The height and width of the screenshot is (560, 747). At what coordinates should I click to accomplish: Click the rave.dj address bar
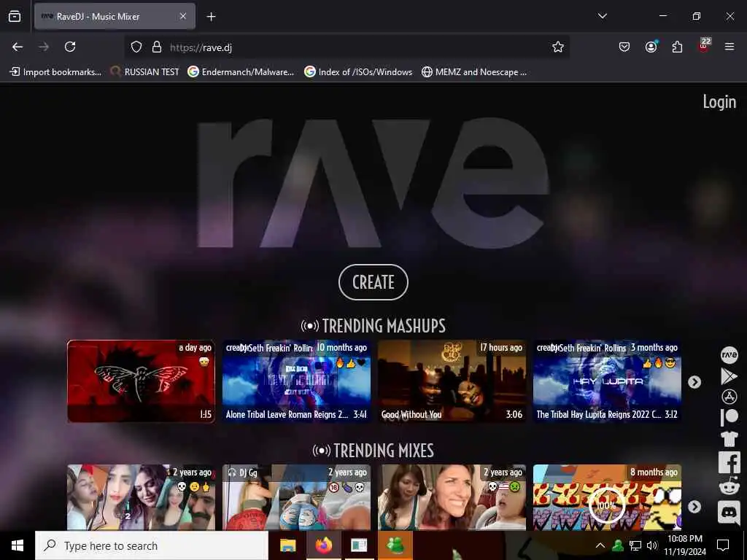[347, 47]
